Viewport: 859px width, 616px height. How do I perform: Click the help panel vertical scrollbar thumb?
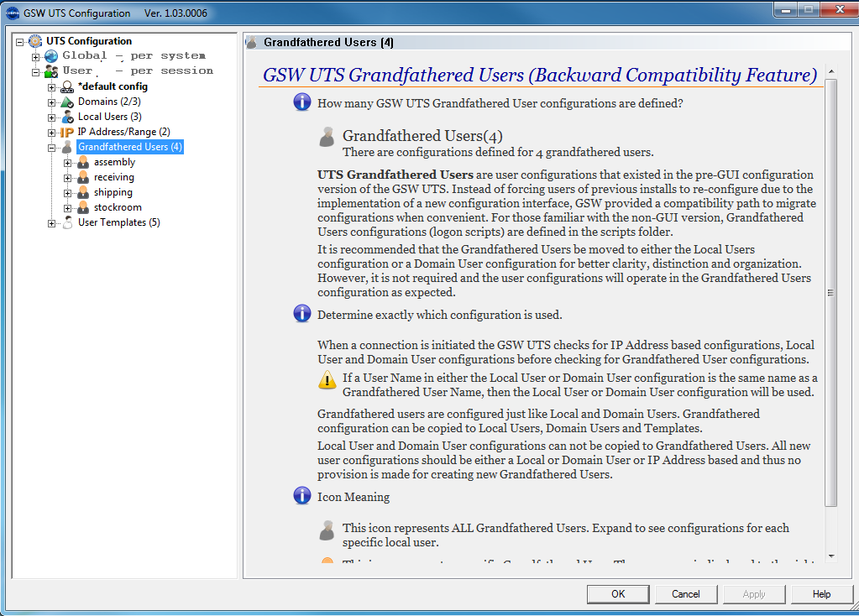[x=831, y=292]
